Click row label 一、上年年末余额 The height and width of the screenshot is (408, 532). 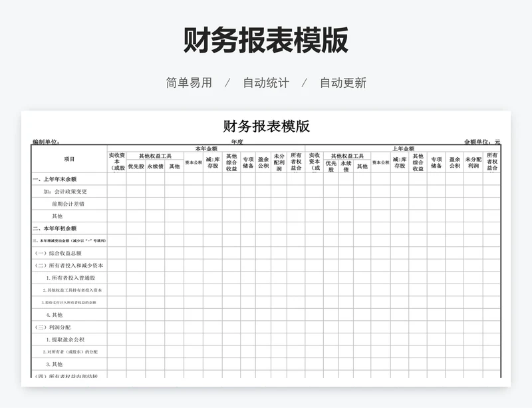pos(55,179)
